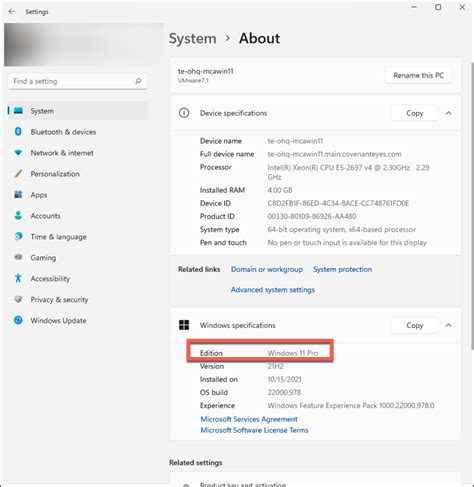Copy the Windows specifications
The image size is (474, 487).
tap(414, 325)
